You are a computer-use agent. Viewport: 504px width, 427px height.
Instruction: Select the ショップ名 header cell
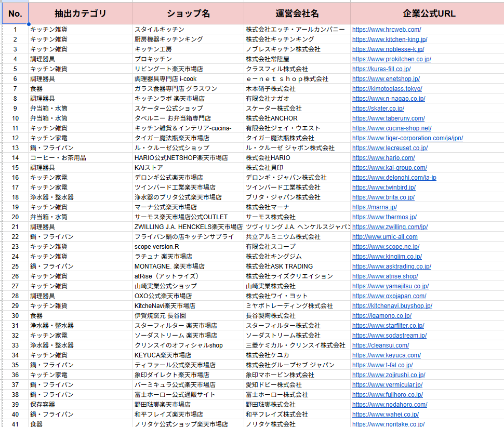pyautogui.click(x=189, y=14)
